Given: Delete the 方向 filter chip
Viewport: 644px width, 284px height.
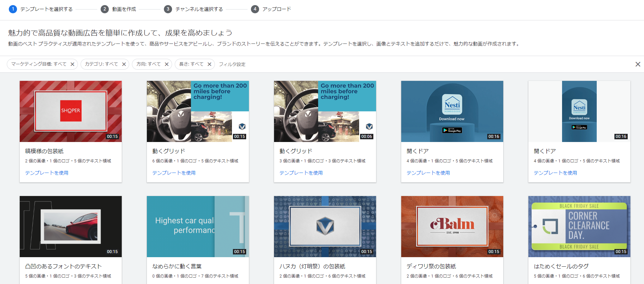Looking at the screenshot, I should coord(167,64).
